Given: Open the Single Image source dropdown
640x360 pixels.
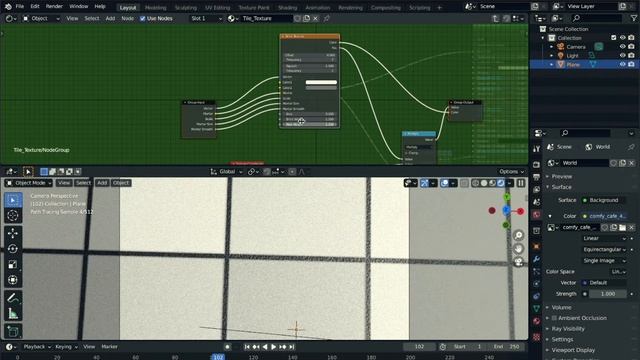Looking at the screenshot, I should click(604, 260).
